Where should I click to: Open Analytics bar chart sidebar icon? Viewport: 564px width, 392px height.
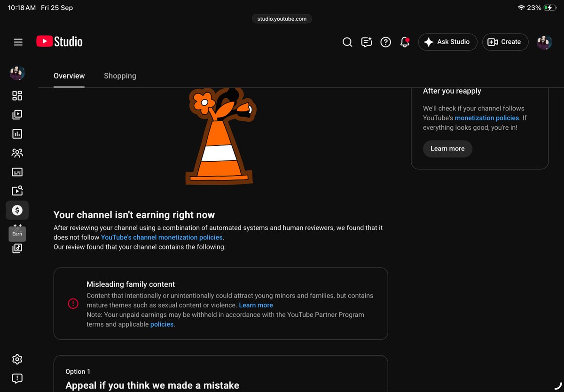(17, 134)
